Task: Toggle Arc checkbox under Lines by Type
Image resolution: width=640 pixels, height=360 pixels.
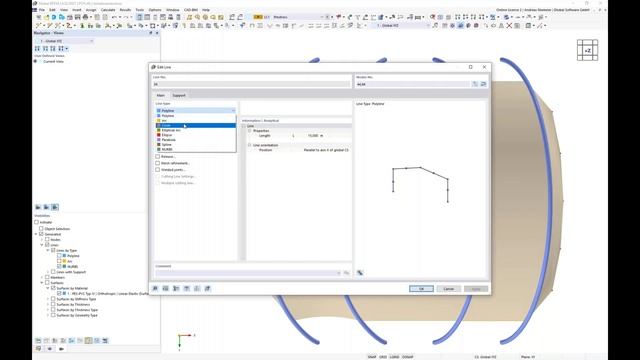Action: click(59, 261)
